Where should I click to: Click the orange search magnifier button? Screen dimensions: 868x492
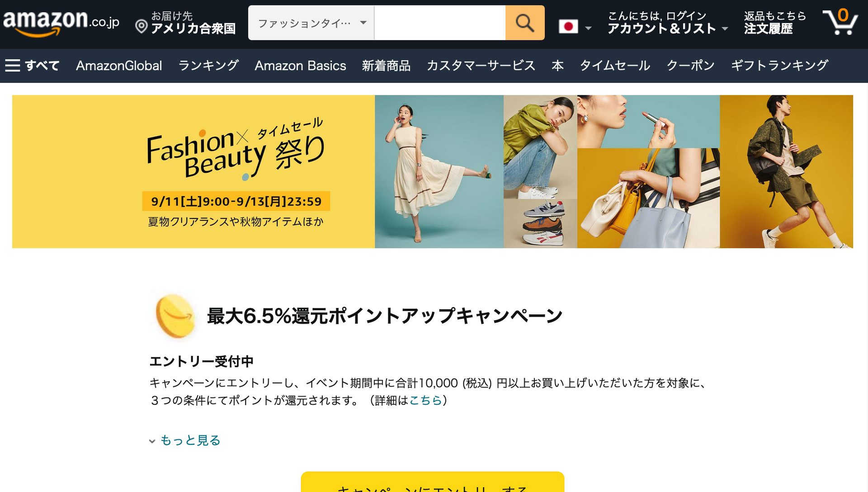525,23
